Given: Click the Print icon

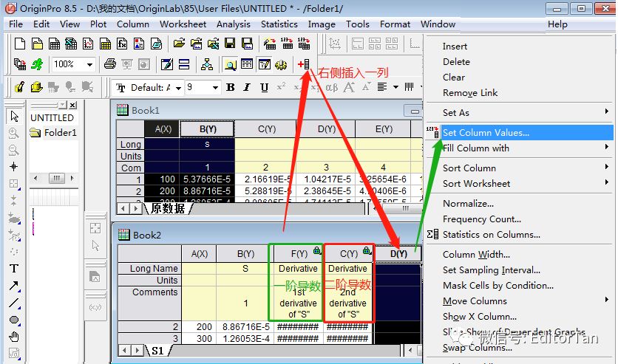Looking at the screenshot, I should (x=110, y=64).
